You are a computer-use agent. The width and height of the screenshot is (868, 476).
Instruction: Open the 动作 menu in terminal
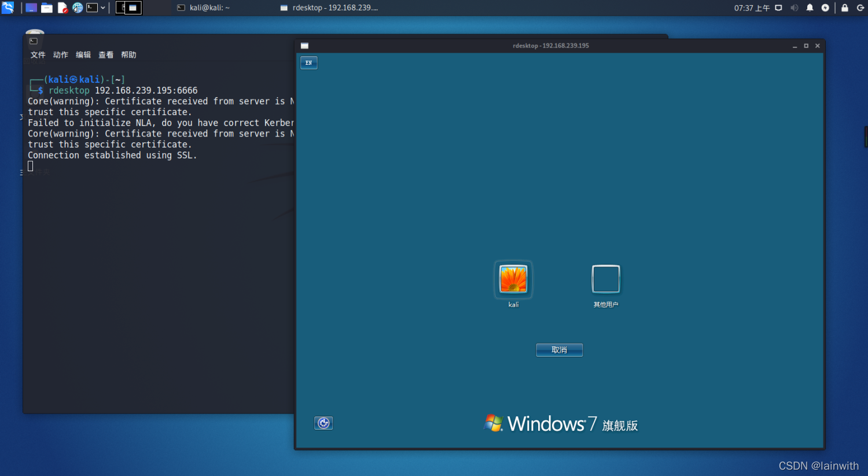[61, 55]
